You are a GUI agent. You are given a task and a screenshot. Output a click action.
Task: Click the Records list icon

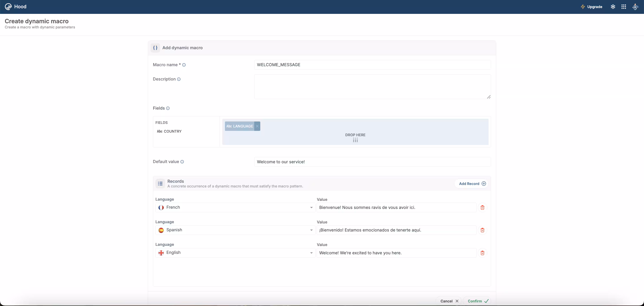point(160,183)
